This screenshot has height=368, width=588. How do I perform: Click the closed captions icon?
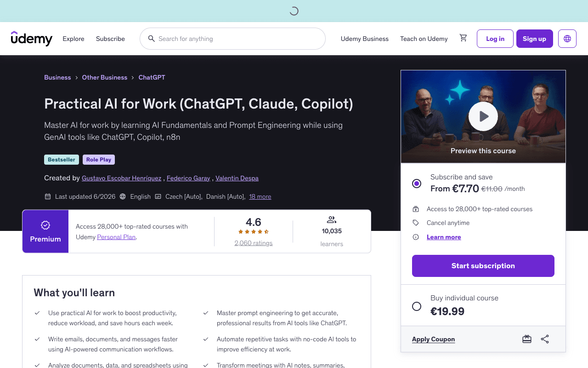158,196
